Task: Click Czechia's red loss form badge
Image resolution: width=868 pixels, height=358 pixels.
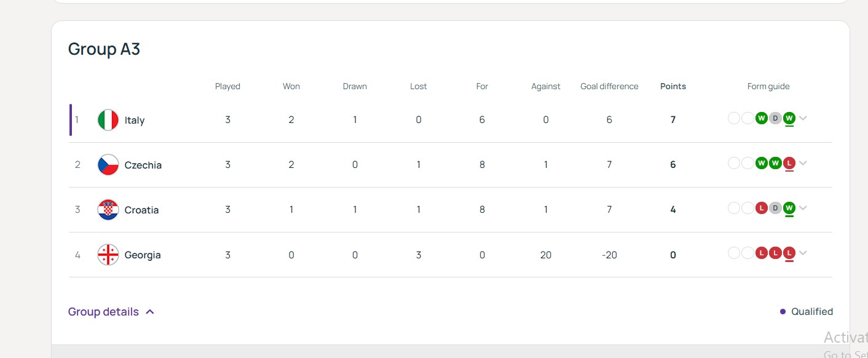Action: [x=789, y=163]
